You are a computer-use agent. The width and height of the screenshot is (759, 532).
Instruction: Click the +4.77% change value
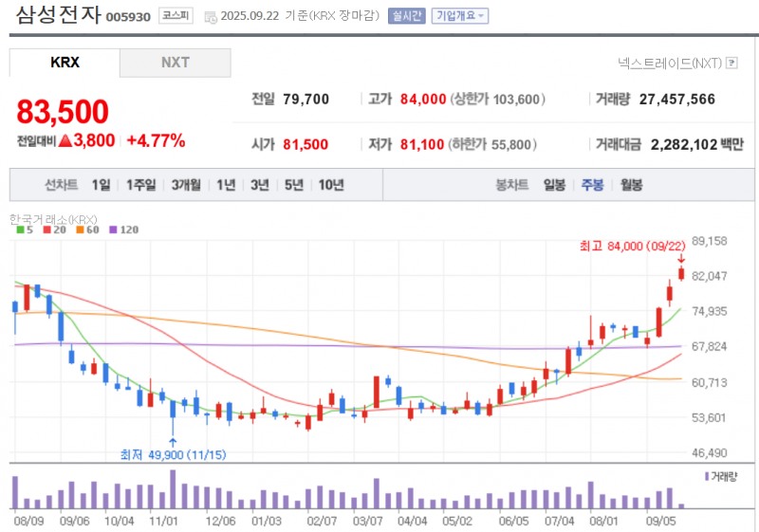coord(156,140)
